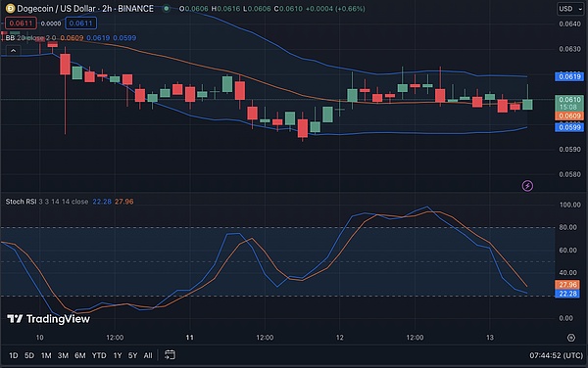The height and width of the screenshot is (368, 588).
Task: Select the 6M time range
Action: tap(80, 355)
